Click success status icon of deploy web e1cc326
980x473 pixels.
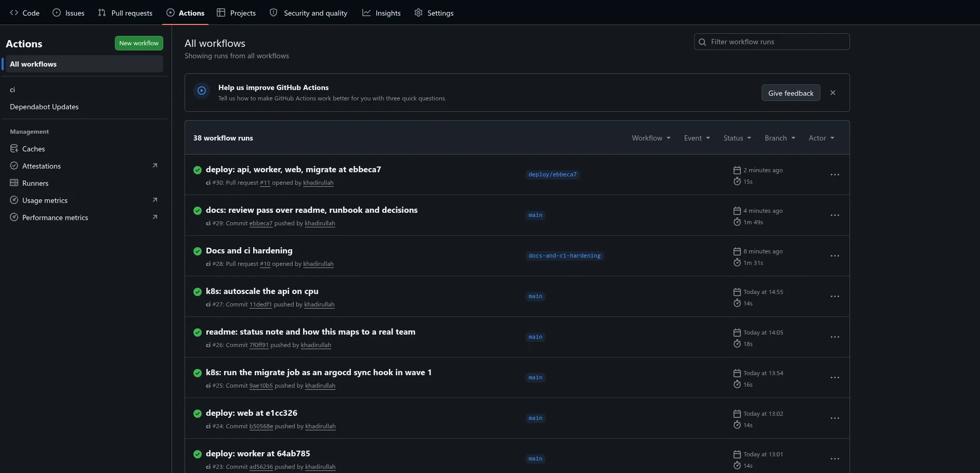click(x=198, y=414)
